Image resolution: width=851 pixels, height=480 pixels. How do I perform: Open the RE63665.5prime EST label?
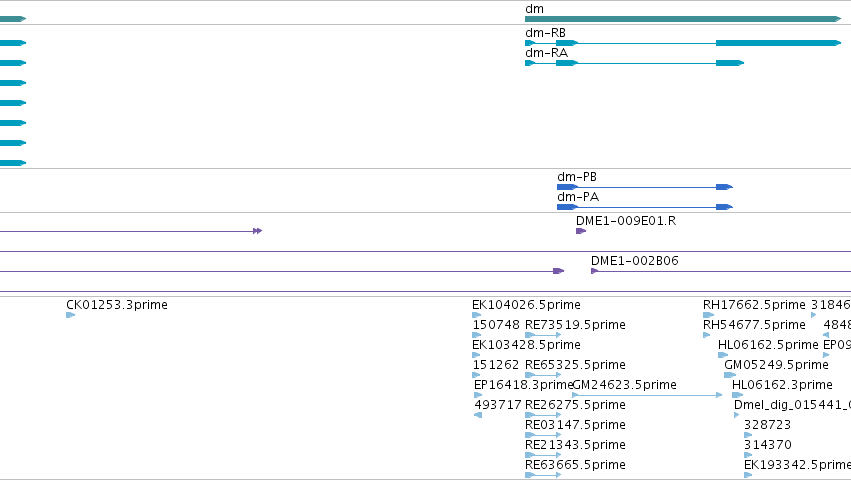[x=575, y=465]
